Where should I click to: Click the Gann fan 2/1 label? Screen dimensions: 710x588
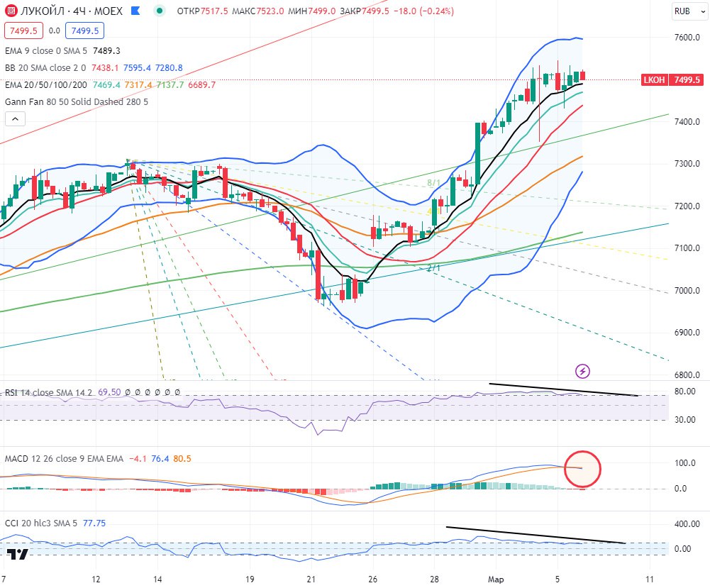433,268
